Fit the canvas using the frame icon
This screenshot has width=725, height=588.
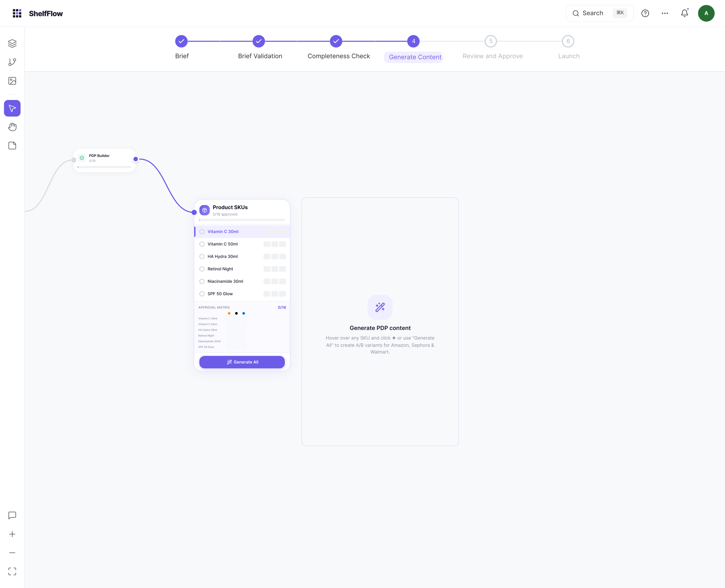tap(12, 571)
